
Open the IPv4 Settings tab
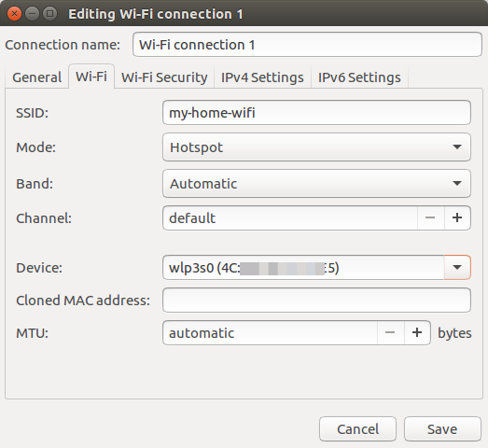point(262,77)
